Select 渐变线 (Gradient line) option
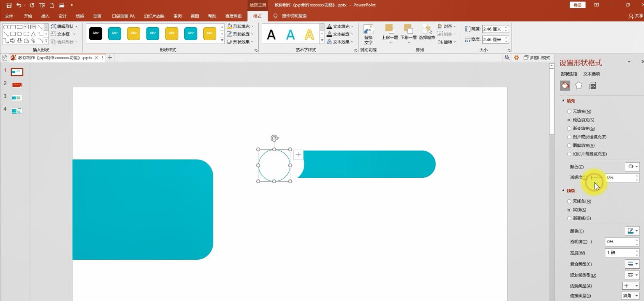Viewport: 644px width, 301px height. pyautogui.click(x=579, y=218)
